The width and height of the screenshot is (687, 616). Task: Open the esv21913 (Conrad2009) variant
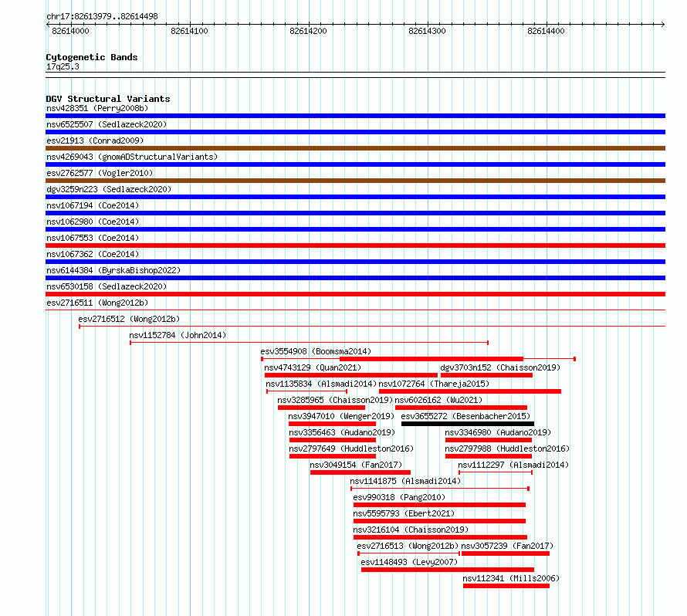[95, 140]
